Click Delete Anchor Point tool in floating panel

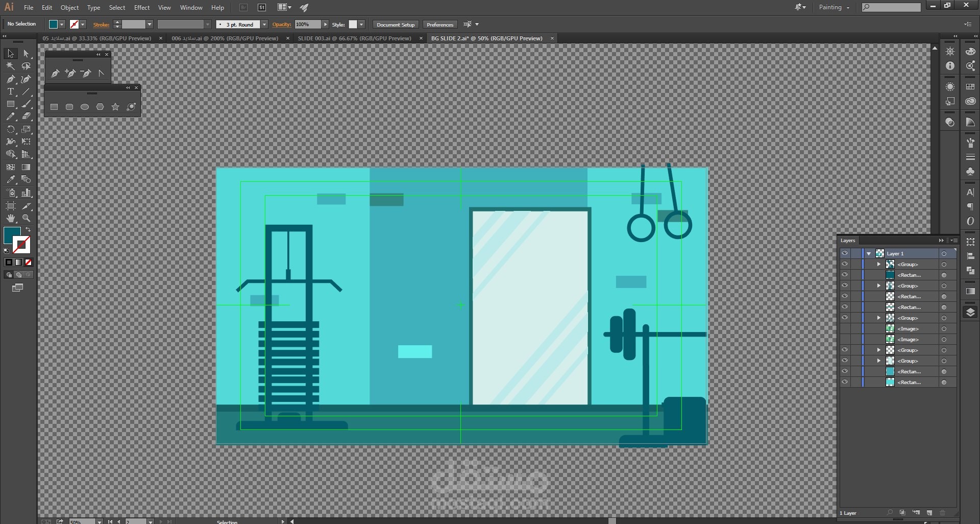point(86,73)
